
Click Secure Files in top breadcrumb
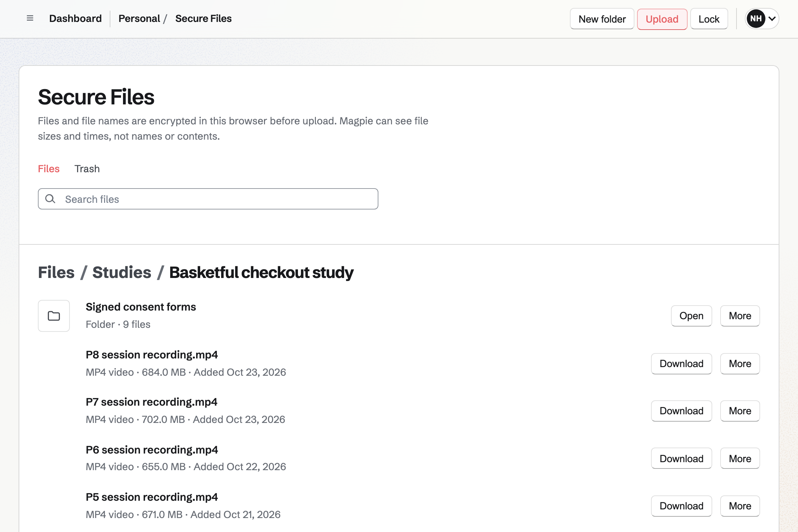(x=203, y=19)
